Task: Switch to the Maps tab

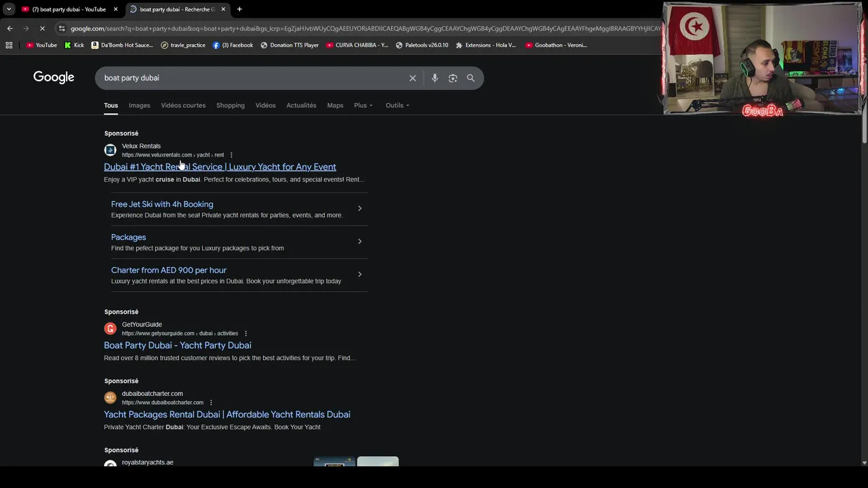Action: pos(335,105)
